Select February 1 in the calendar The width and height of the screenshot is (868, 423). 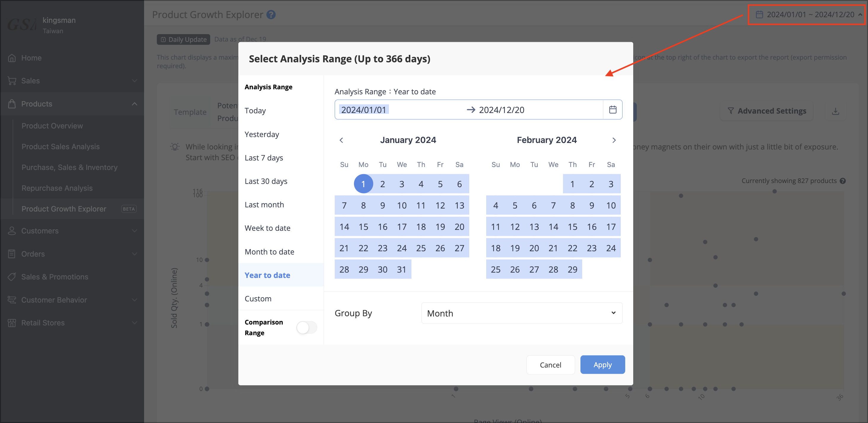point(572,184)
